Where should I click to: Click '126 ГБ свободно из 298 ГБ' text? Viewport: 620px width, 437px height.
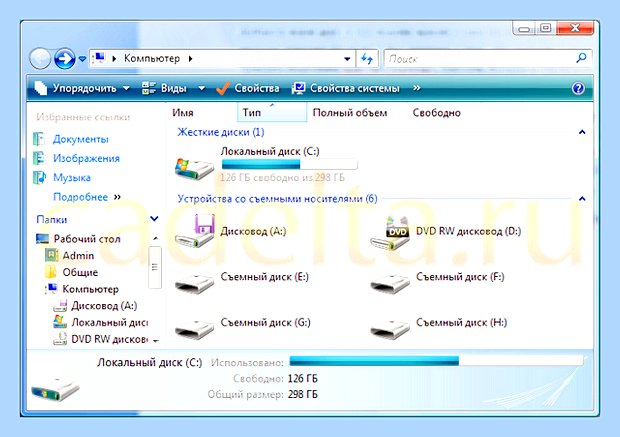pyautogui.click(x=282, y=178)
